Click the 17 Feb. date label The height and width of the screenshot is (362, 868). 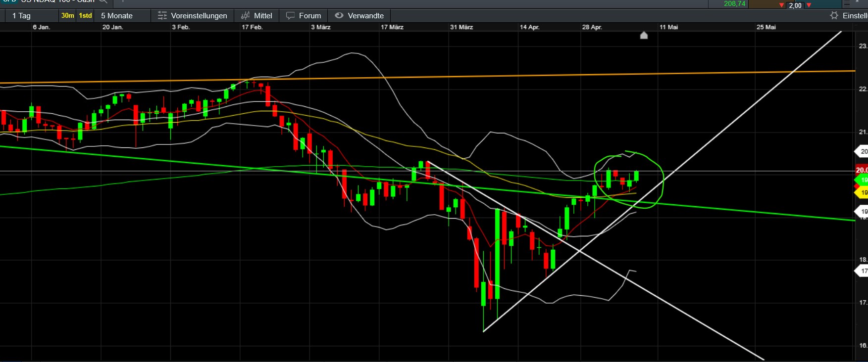coord(252,27)
